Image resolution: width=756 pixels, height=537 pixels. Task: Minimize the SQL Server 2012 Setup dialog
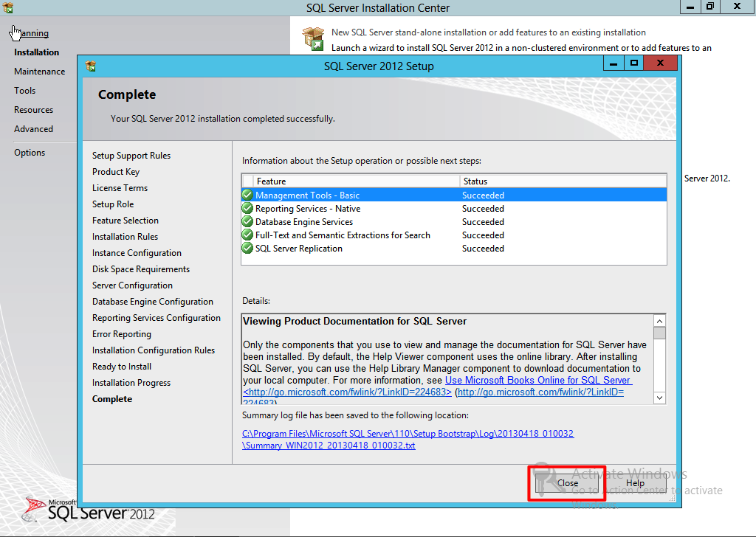pos(614,63)
